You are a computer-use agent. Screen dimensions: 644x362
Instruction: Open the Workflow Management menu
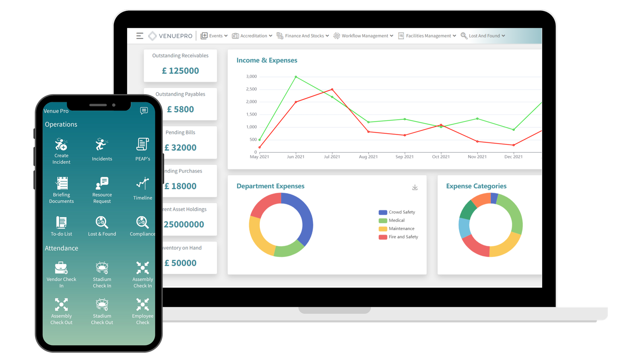click(363, 36)
